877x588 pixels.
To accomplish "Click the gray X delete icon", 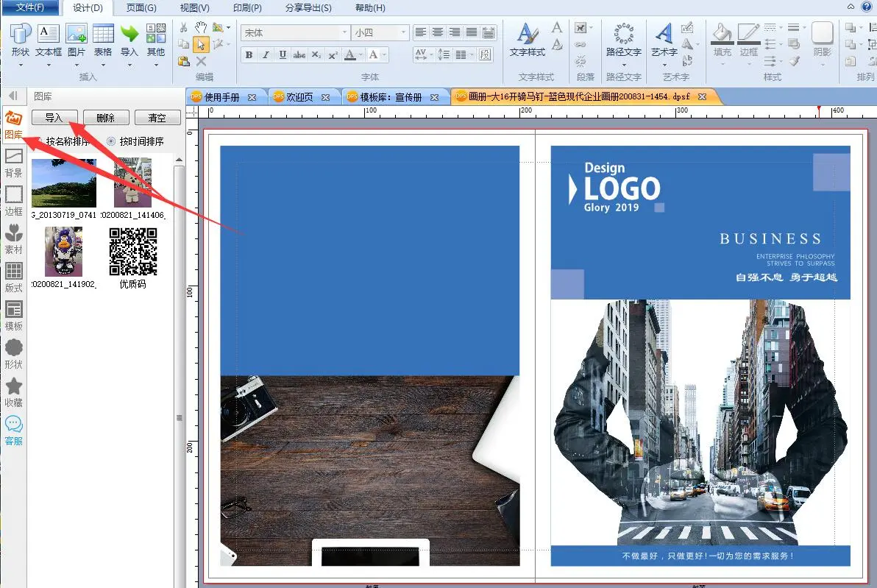I will 201,61.
